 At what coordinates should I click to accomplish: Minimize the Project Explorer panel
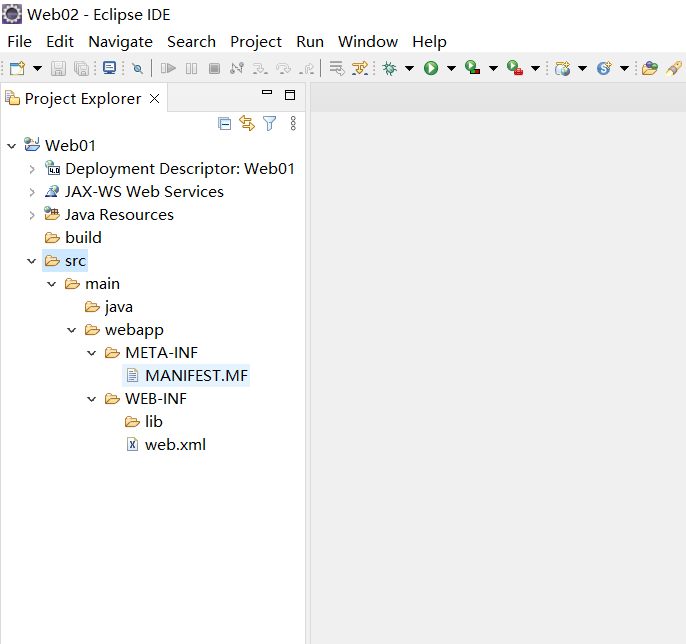click(x=267, y=92)
